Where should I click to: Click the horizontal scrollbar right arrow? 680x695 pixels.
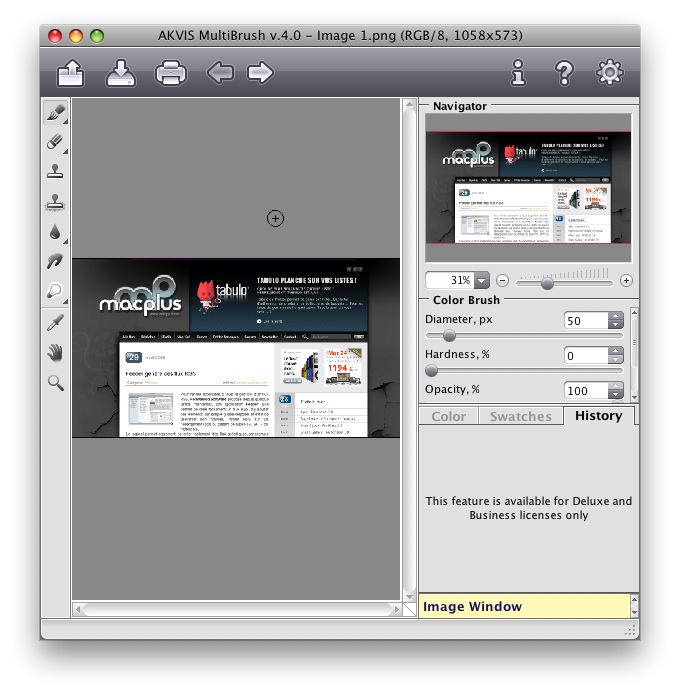(x=396, y=609)
